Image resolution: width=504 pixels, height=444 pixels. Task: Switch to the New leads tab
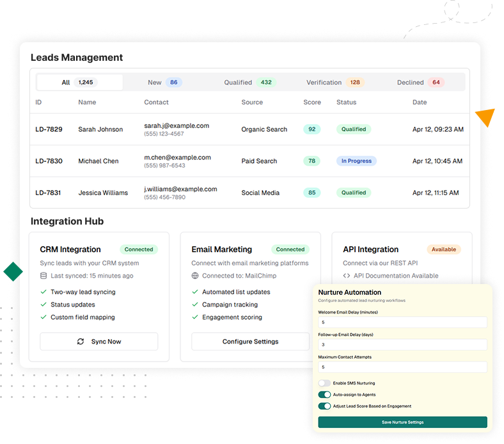pos(165,83)
